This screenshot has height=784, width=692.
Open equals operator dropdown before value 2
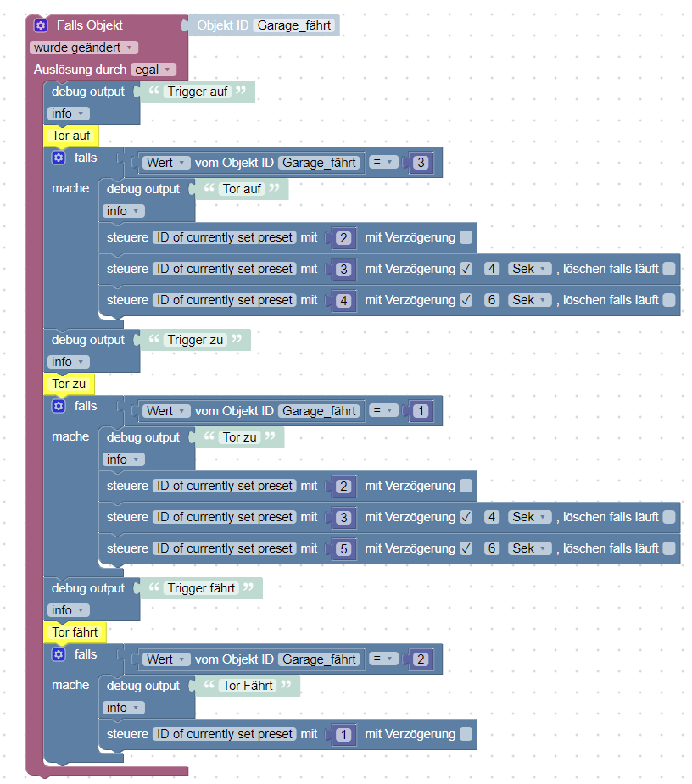(x=384, y=659)
